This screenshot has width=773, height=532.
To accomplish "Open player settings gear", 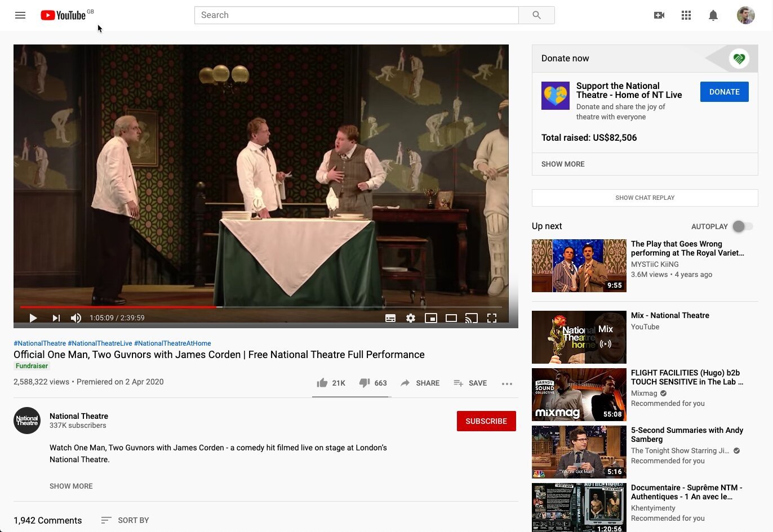I will 411,318.
